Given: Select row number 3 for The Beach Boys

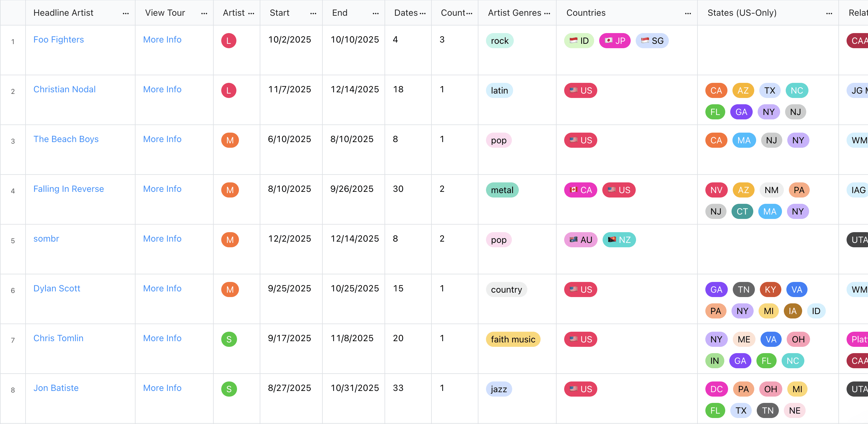Looking at the screenshot, I should pos(13,141).
